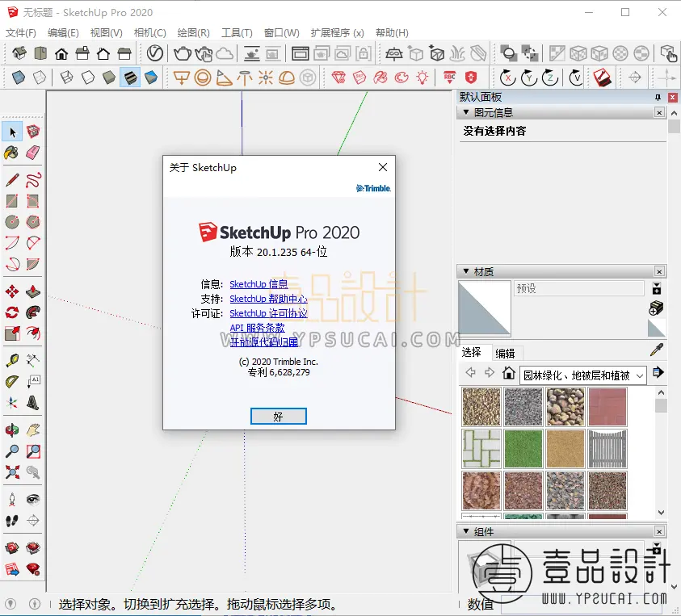The width and height of the screenshot is (681, 616).
Task: Select the Rotate tool with red circular arrows
Action: pyautogui.click(x=12, y=312)
